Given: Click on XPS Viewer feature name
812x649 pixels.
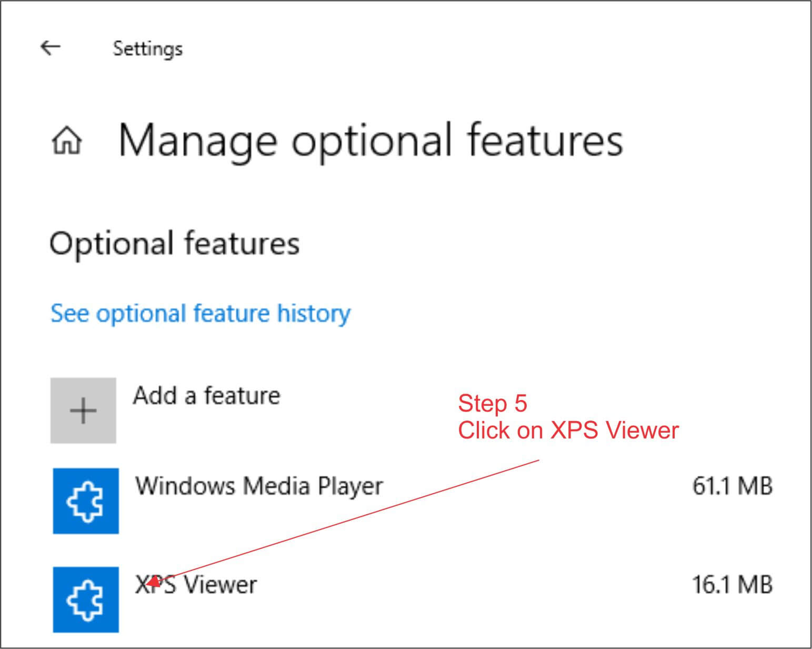Looking at the screenshot, I should click(x=196, y=584).
